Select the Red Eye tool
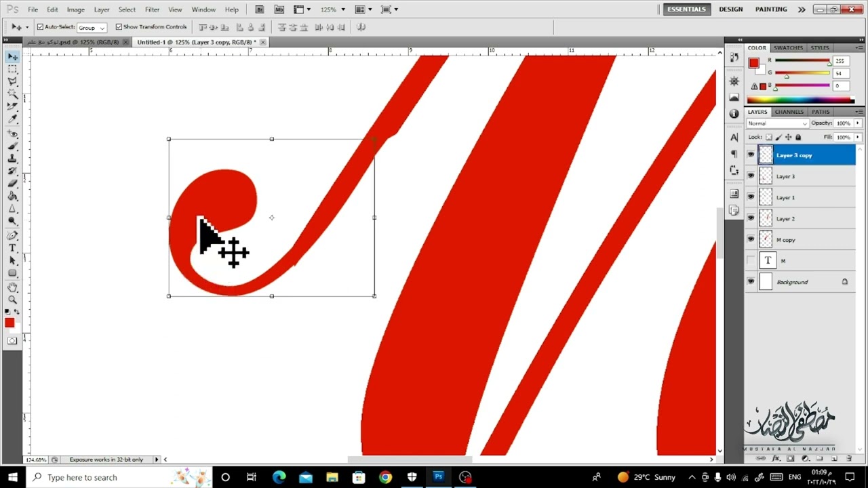This screenshot has height=488, width=868. [12, 134]
